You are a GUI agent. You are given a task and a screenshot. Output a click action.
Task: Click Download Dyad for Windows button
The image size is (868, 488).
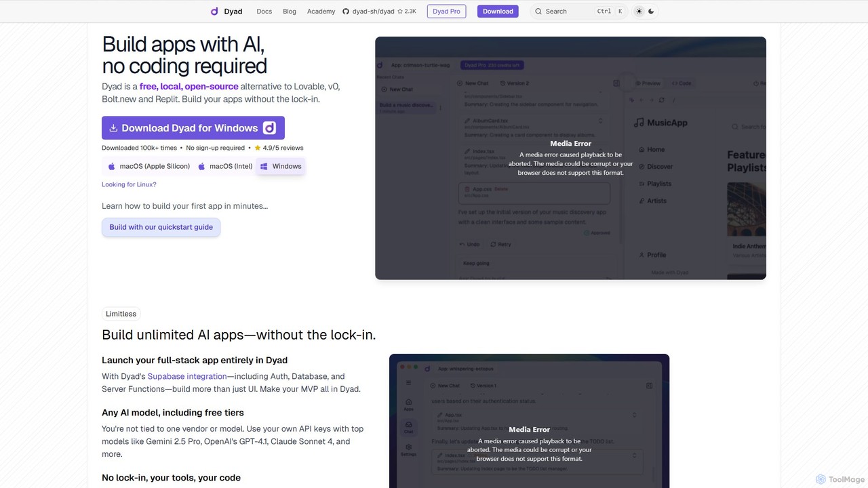[x=193, y=128]
